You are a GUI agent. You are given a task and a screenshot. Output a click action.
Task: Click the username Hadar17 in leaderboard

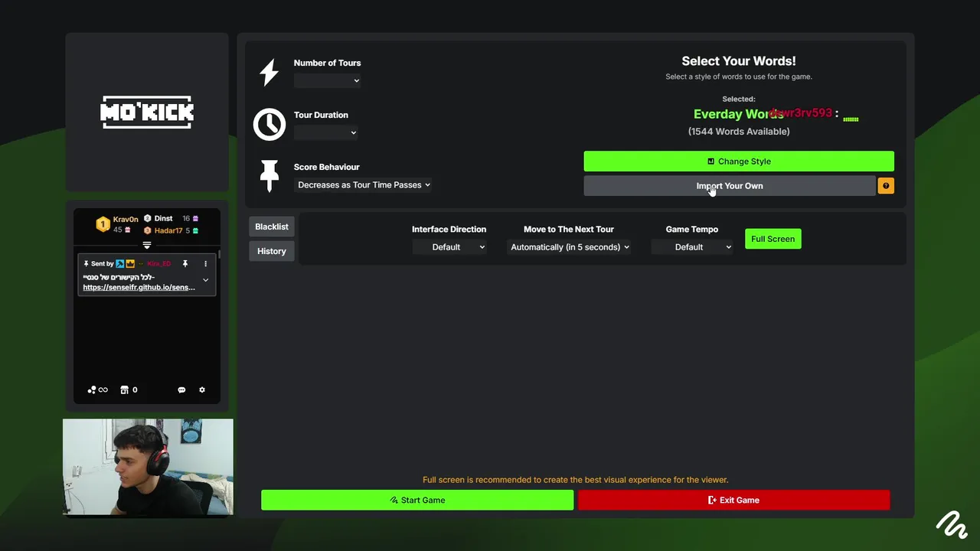point(168,230)
